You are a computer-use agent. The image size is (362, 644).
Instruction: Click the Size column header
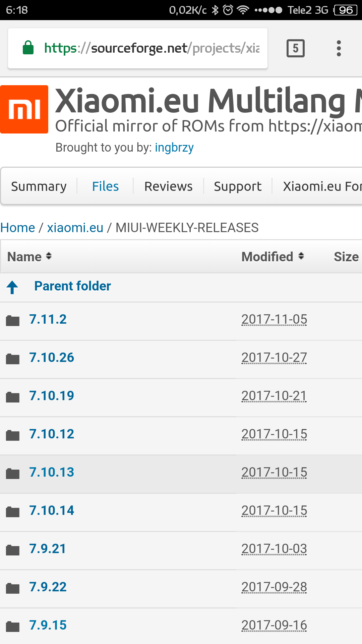pos(346,257)
